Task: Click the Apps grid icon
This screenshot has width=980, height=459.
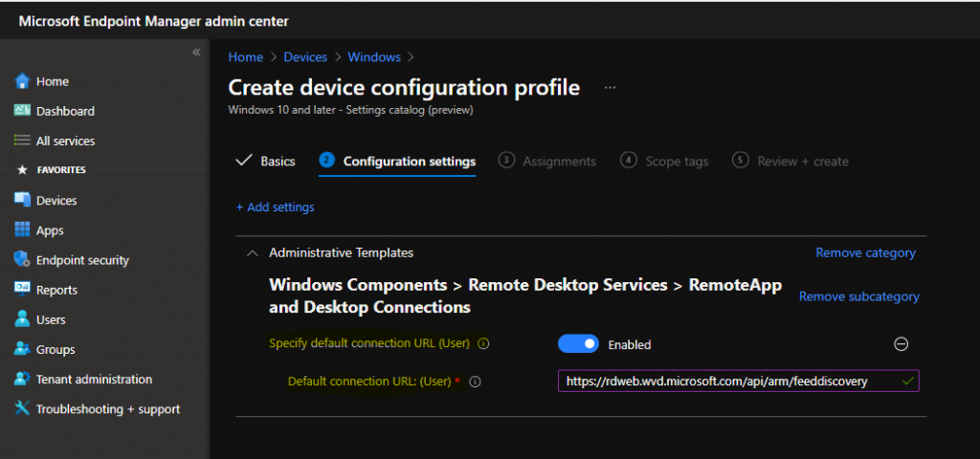Action: tap(22, 229)
